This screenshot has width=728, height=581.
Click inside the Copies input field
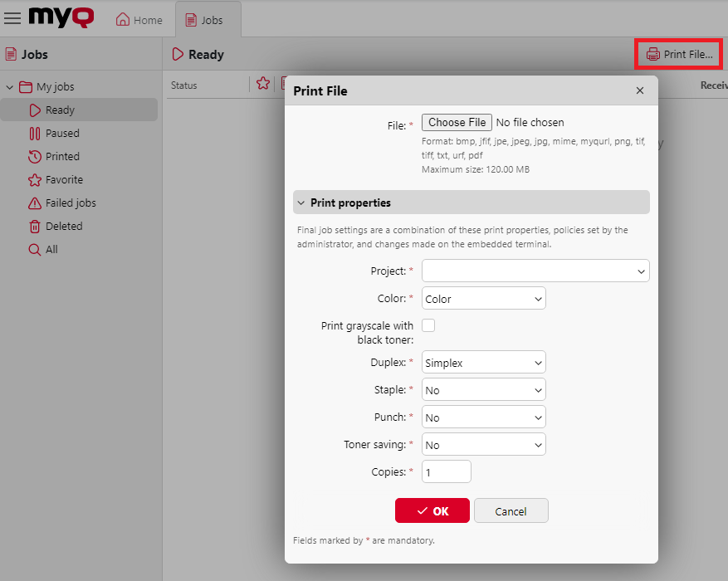coord(446,471)
